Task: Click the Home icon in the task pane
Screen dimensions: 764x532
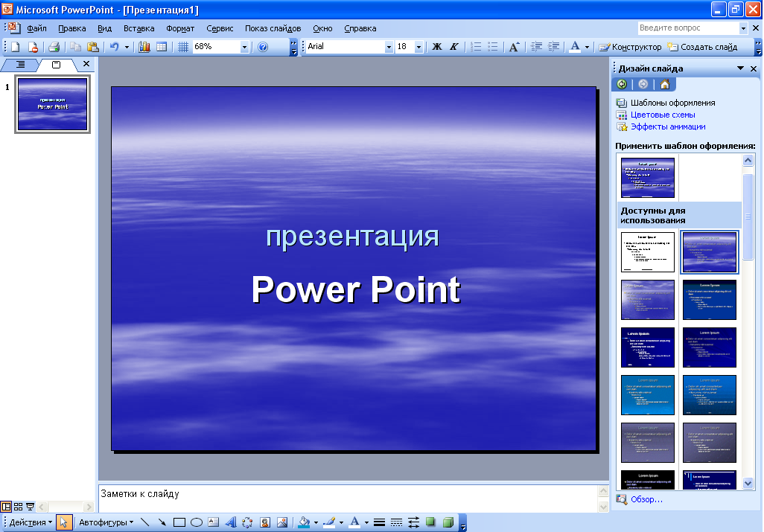Action: [664, 84]
